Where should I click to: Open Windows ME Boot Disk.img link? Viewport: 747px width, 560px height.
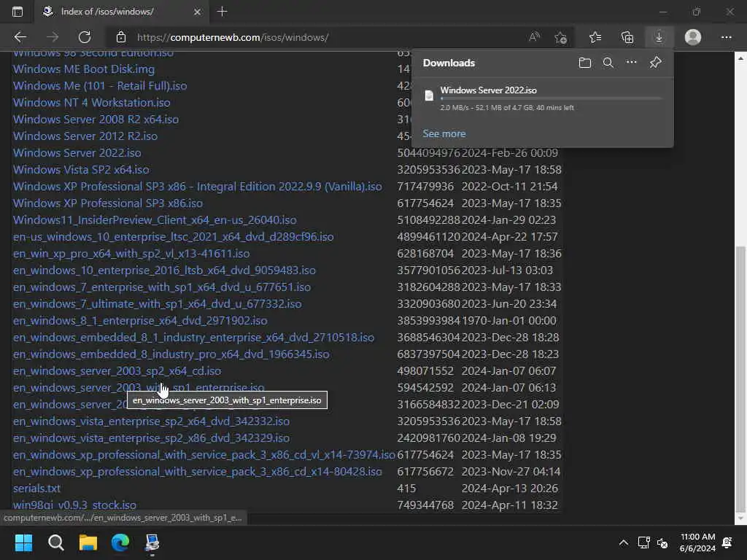pos(84,69)
